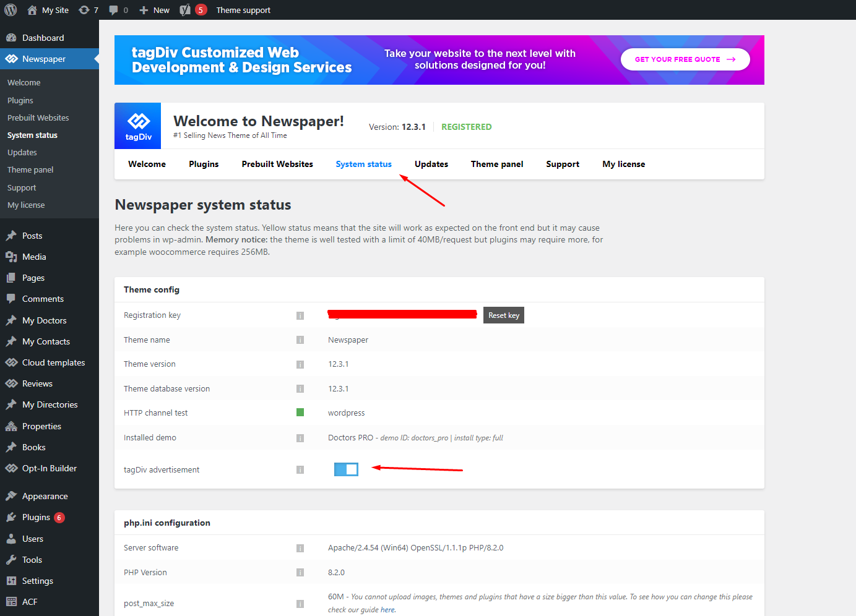Open Posts from the sidebar menu

pos(50,236)
